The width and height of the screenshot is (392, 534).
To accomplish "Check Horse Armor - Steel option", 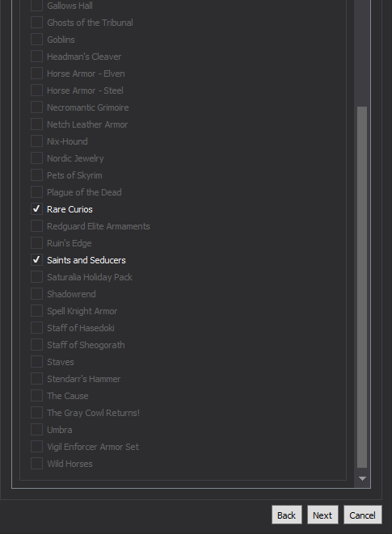I will tap(36, 90).
